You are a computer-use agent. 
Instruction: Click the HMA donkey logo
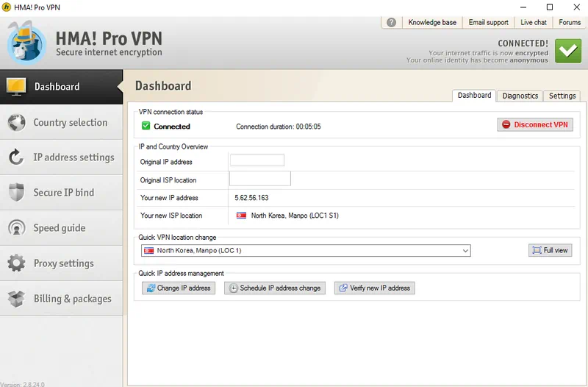click(x=26, y=43)
